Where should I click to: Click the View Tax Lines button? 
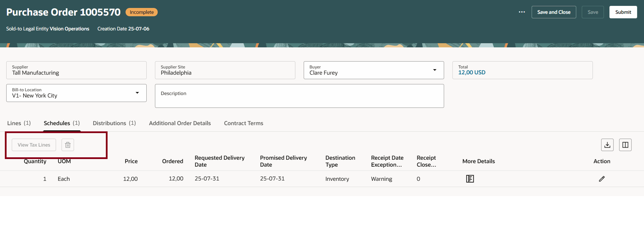point(34,145)
